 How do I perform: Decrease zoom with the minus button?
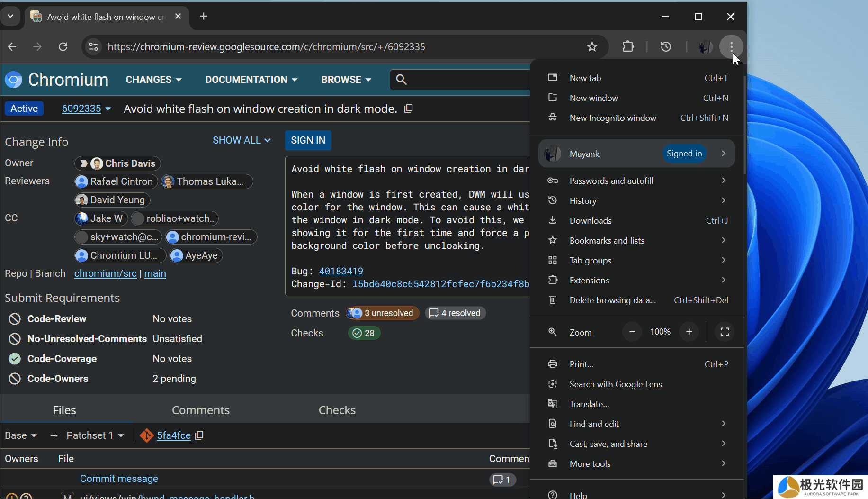(x=632, y=332)
